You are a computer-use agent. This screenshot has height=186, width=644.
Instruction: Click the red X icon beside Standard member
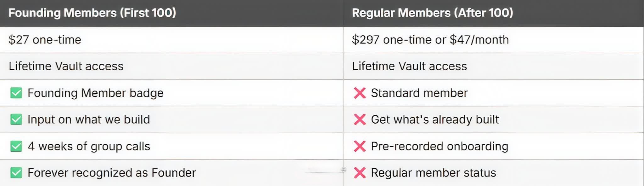pyautogui.click(x=360, y=93)
